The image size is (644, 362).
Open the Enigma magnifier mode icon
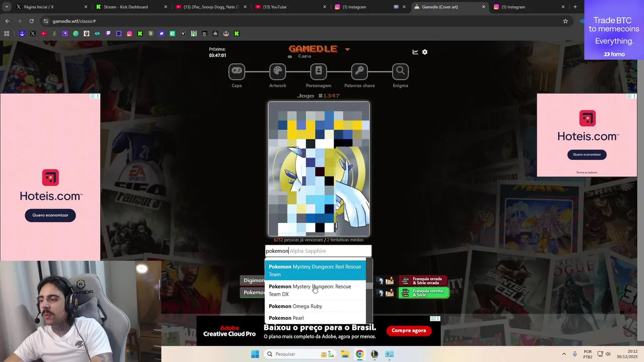pyautogui.click(x=400, y=71)
